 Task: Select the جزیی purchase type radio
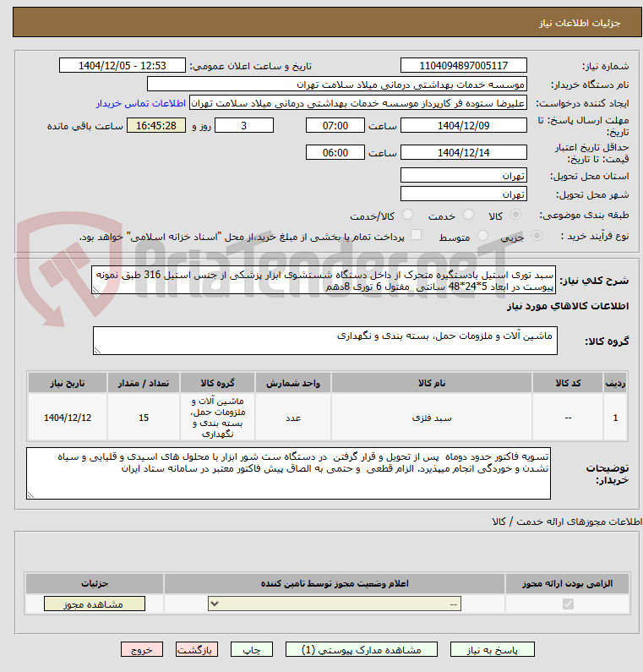click(537, 236)
